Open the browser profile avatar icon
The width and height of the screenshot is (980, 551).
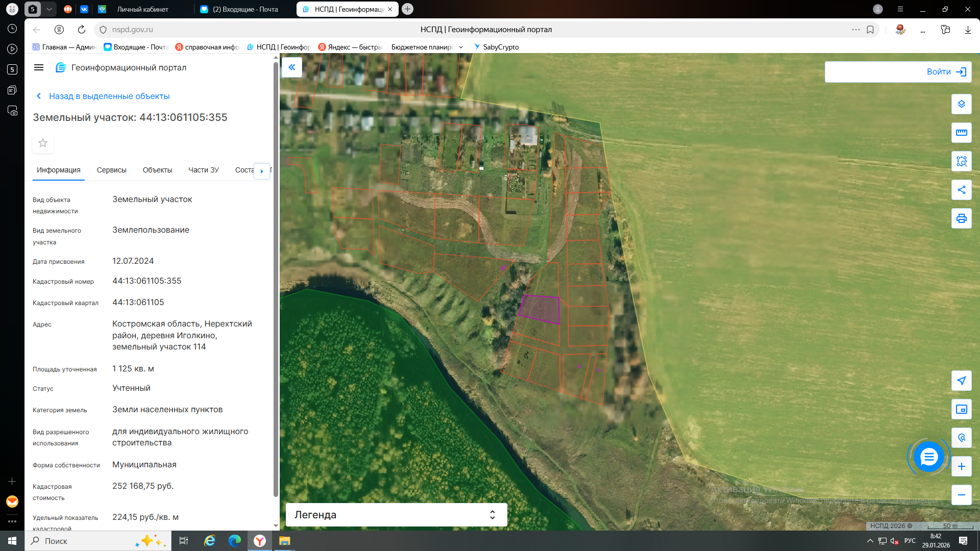(x=878, y=9)
